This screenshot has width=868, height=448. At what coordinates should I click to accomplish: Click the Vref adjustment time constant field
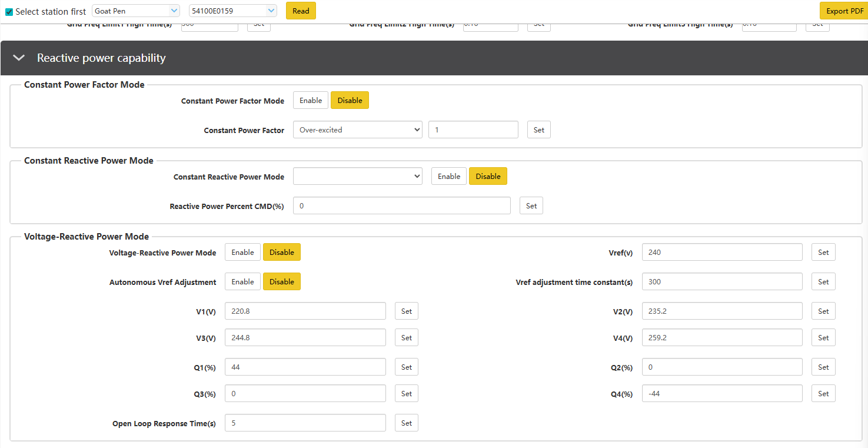point(721,282)
